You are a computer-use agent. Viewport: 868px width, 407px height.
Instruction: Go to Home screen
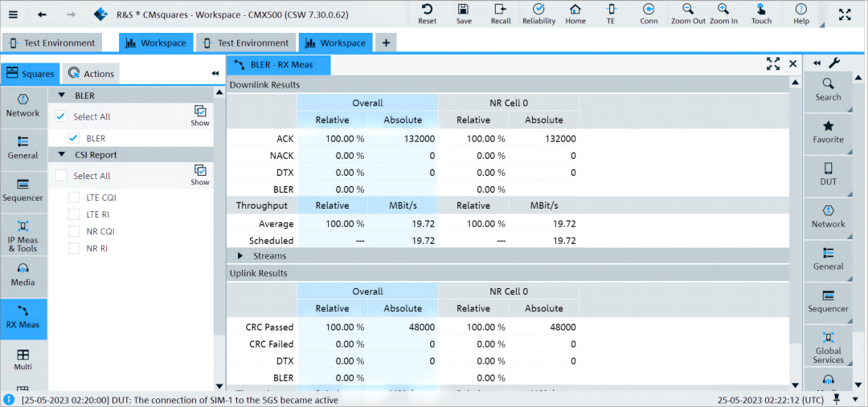[575, 13]
